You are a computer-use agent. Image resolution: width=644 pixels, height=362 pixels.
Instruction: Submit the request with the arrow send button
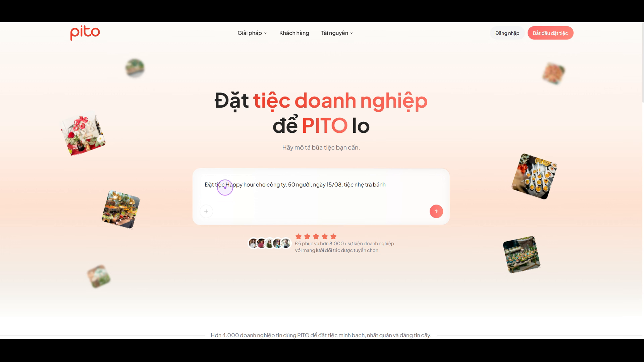point(436,212)
